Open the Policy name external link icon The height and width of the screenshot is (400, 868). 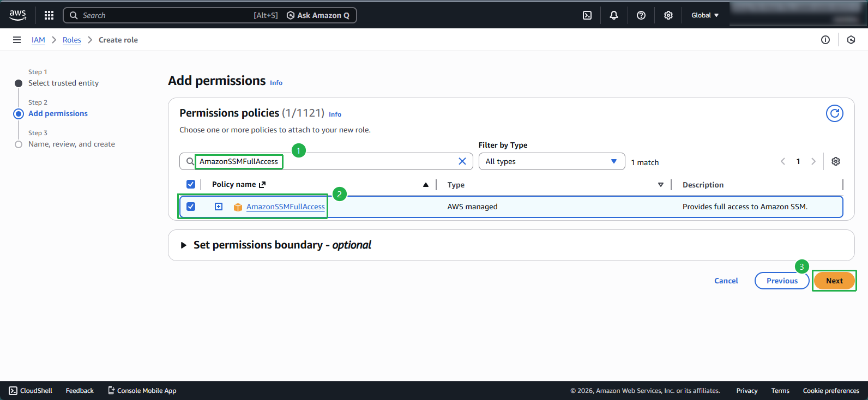click(x=262, y=185)
